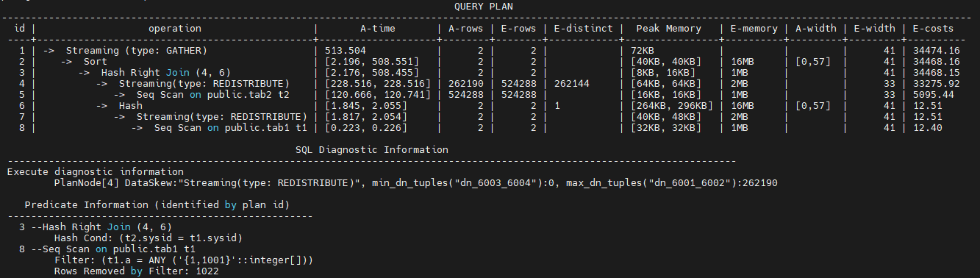Click the 'SQL Diagnostic Information' heading
The width and height of the screenshot is (980, 278).
pyautogui.click(x=371, y=149)
